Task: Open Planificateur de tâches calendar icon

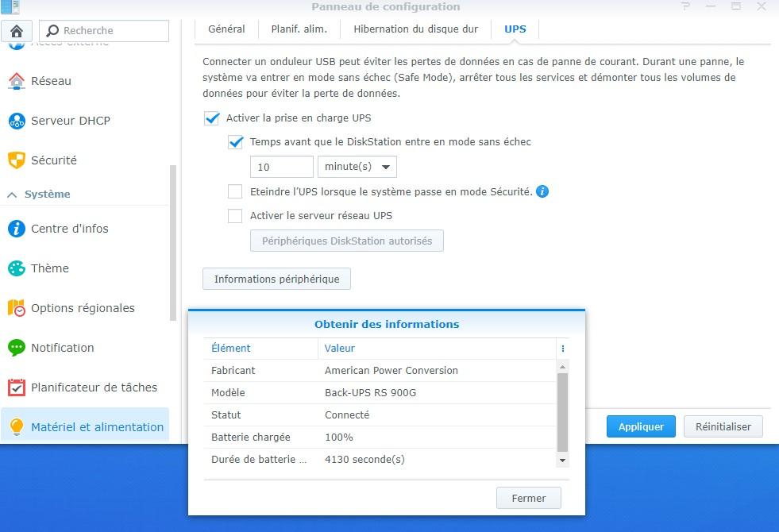Action: click(x=17, y=387)
